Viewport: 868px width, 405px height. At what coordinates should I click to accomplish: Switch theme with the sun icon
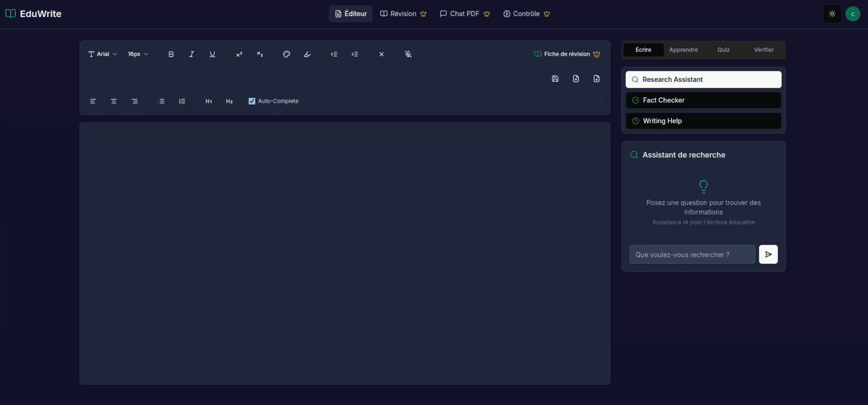832,14
